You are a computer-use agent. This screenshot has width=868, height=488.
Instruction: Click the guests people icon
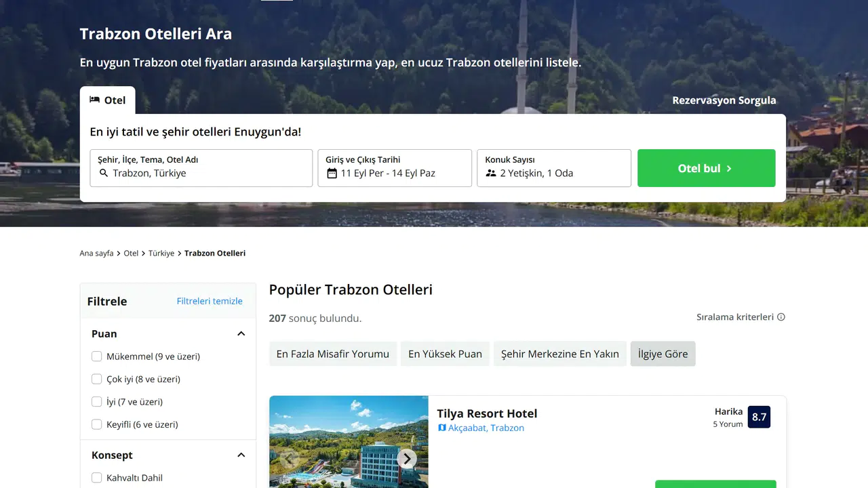click(x=491, y=174)
